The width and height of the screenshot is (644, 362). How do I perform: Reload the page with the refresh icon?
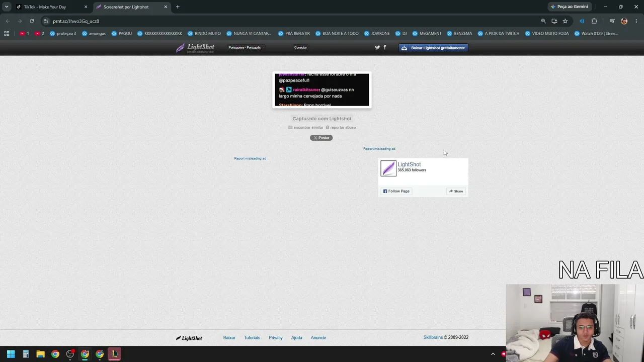pyautogui.click(x=32, y=21)
